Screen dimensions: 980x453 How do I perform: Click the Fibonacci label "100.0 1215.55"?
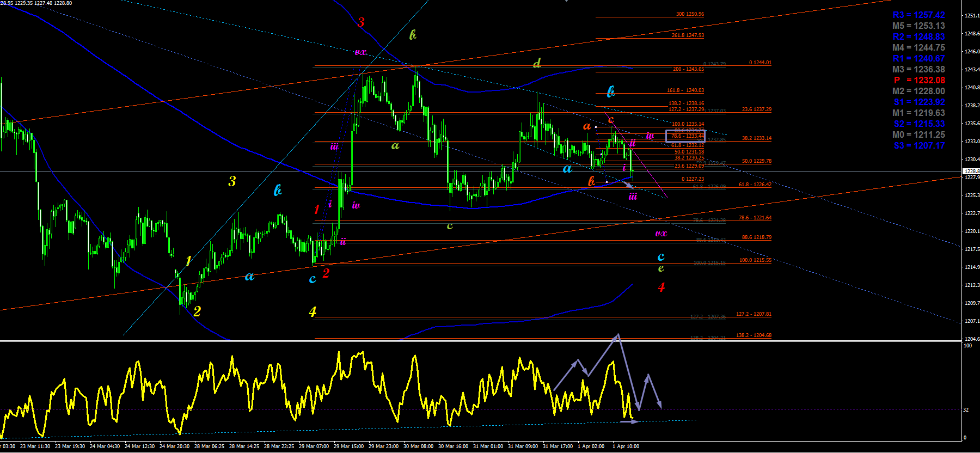(755, 260)
